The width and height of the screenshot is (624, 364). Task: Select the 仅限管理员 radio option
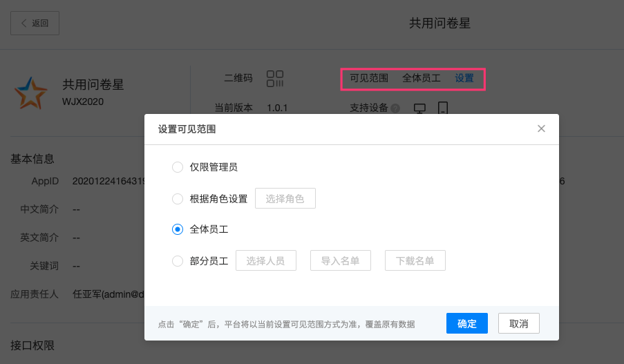[x=178, y=167]
